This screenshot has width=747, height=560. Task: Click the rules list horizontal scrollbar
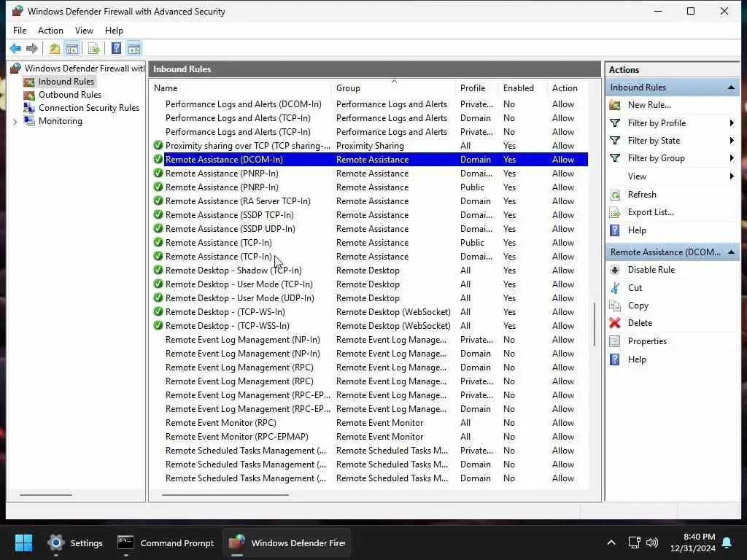pyautogui.click(x=225, y=495)
